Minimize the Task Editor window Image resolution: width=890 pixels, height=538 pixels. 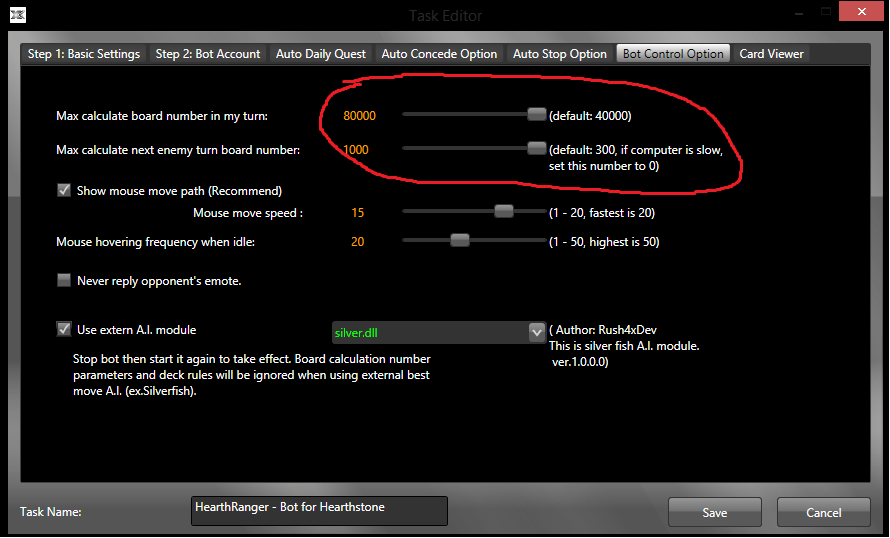coord(799,12)
